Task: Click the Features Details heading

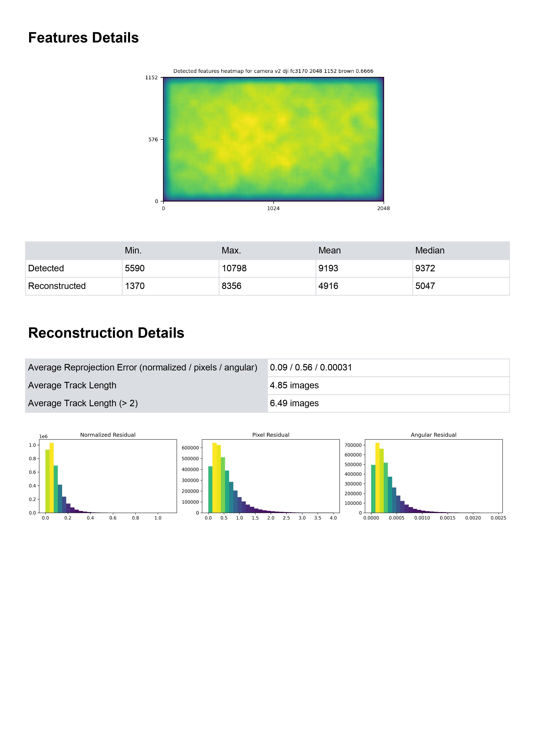Action: (x=83, y=38)
